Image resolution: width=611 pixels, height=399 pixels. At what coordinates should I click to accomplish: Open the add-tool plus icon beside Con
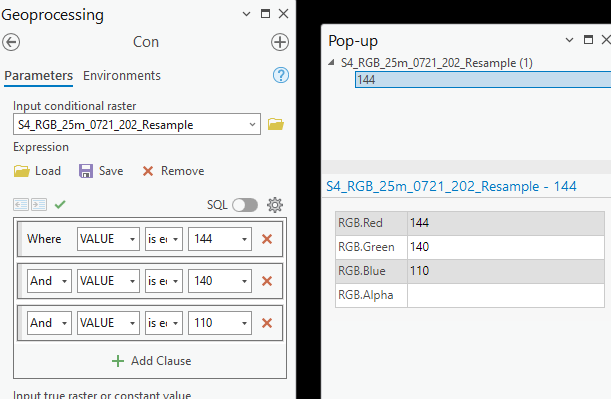click(x=280, y=42)
